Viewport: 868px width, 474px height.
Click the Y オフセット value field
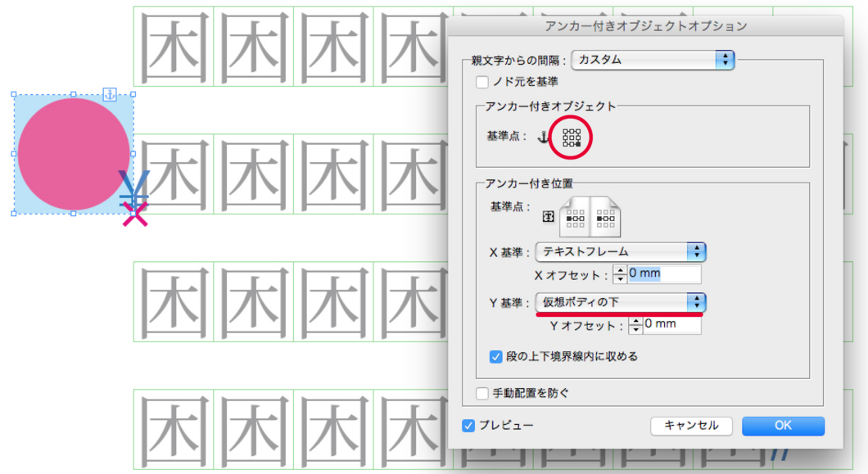coord(672,324)
